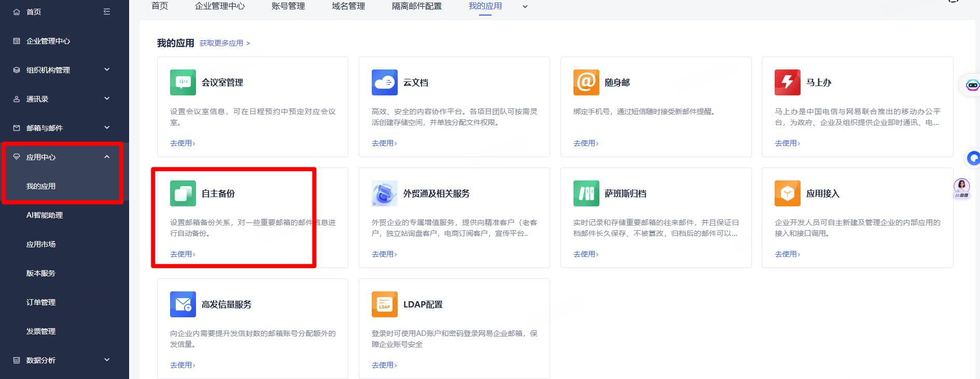Click the 邮箱与邮件 envelope icon
This screenshot has height=379, width=980.
pos(17,128)
